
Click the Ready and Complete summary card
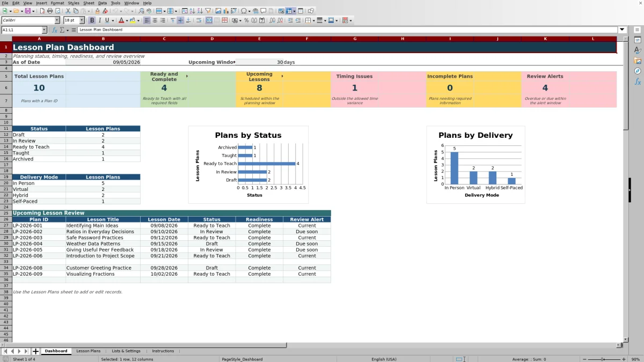click(x=188, y=90)
